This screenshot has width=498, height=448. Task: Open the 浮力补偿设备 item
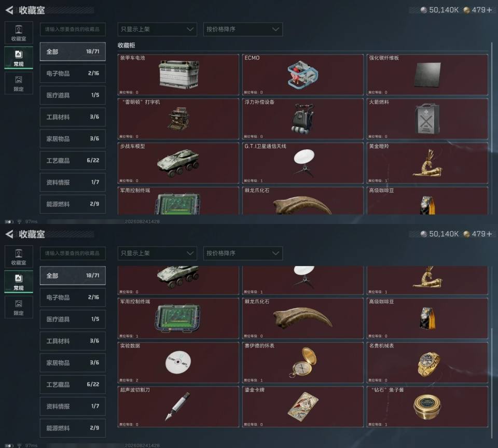(x=302, y=119)
